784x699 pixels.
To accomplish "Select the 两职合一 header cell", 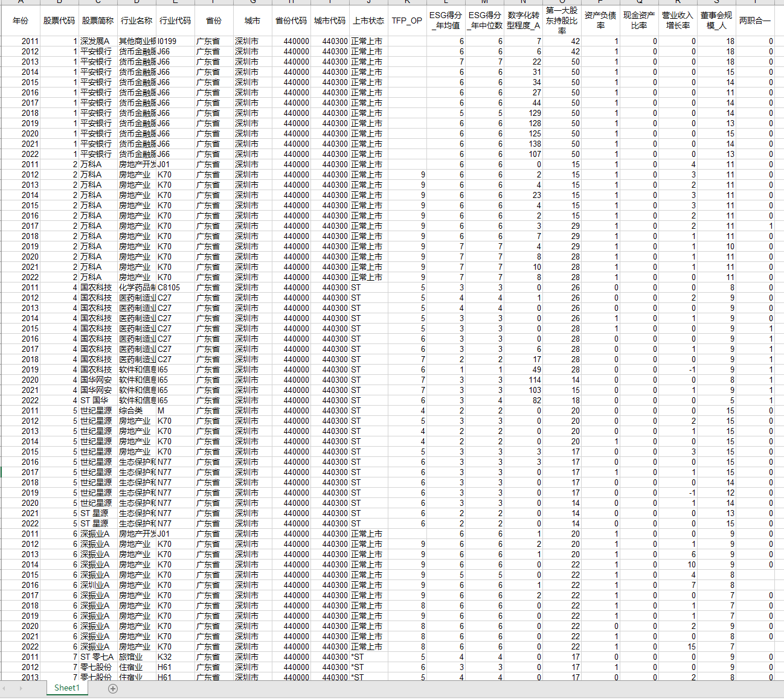I will (755, 21).
